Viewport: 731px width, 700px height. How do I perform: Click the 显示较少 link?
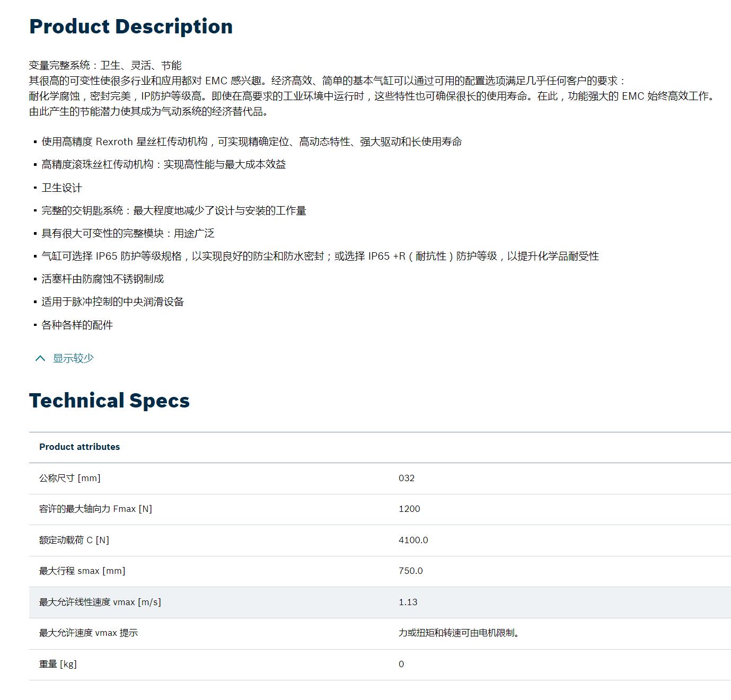(x=73, y=358)
